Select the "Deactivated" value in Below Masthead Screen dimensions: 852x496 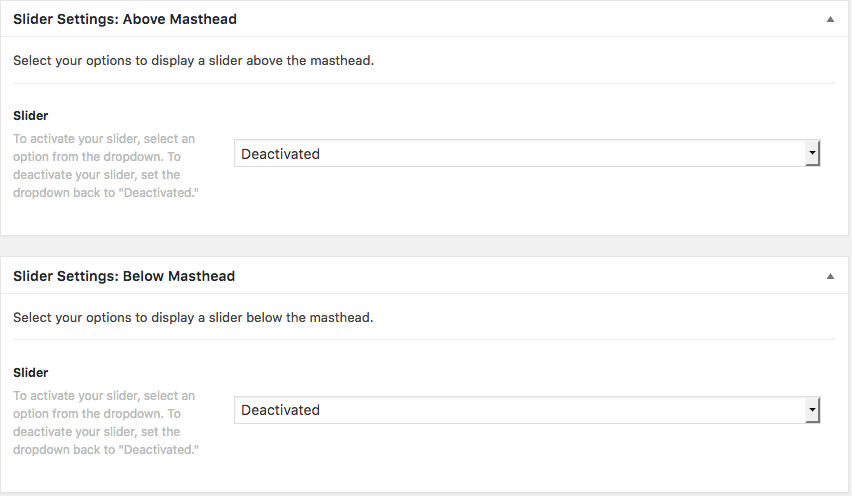pos(281,410)
